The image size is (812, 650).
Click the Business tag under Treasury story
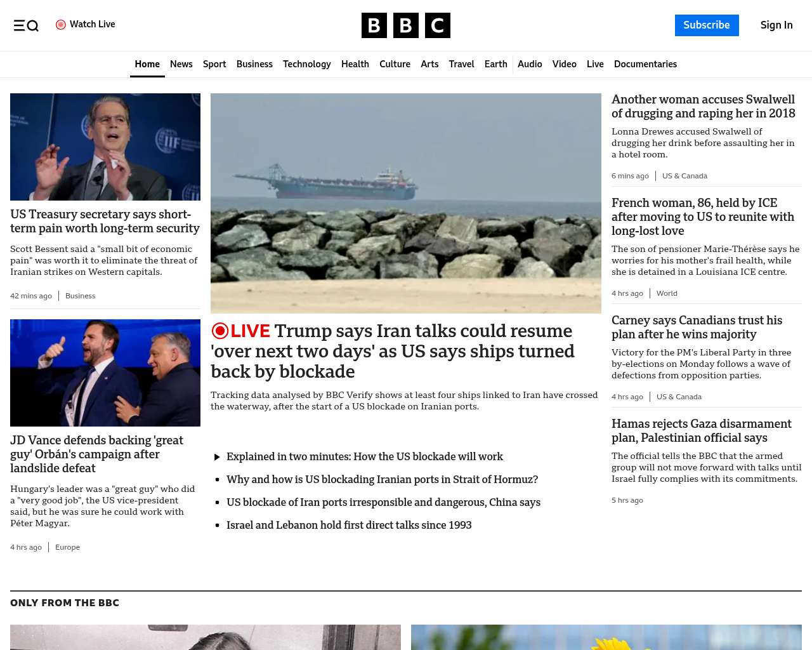81,296
